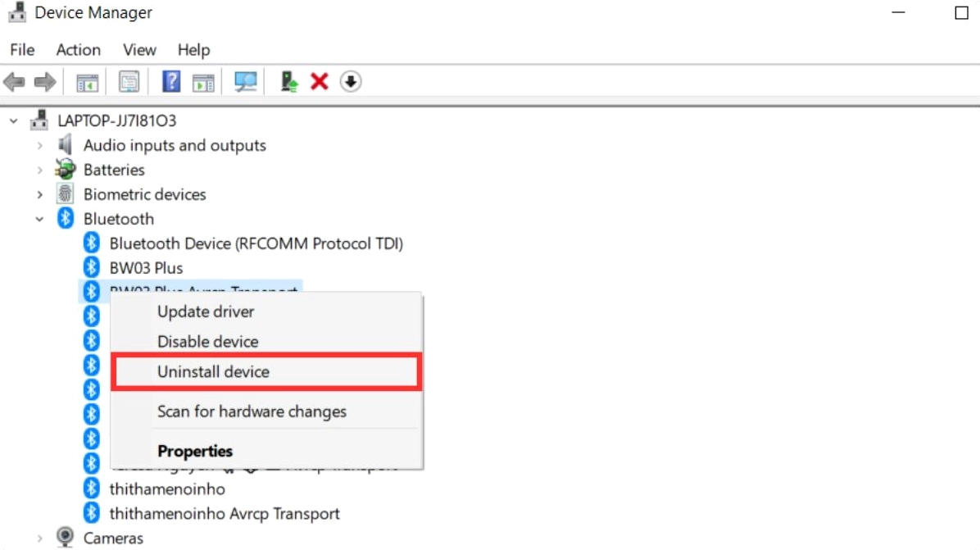Expand Audio inputs and outputs
This screenshot has width=980, height=550.
tap(39, 145)
